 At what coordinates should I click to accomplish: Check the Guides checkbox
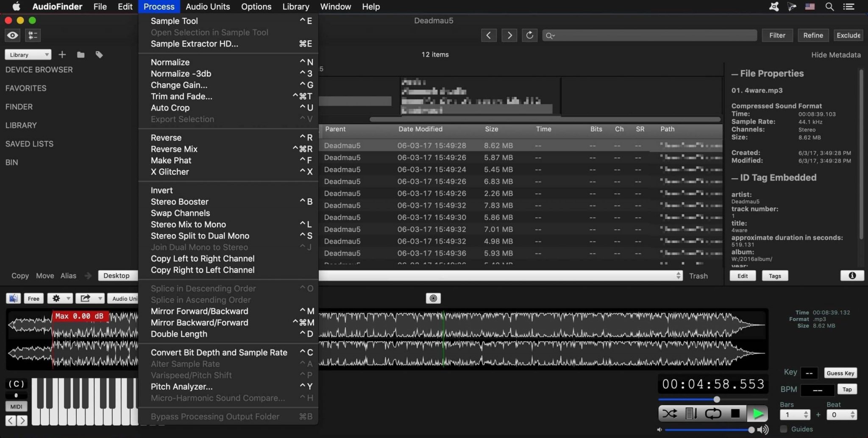click(784, 429)
